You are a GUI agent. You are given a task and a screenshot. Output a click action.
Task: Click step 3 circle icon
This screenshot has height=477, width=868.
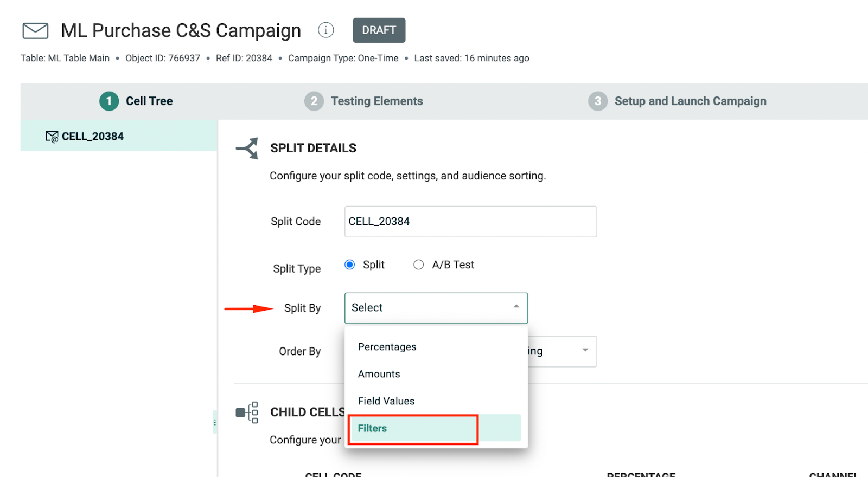597,101
